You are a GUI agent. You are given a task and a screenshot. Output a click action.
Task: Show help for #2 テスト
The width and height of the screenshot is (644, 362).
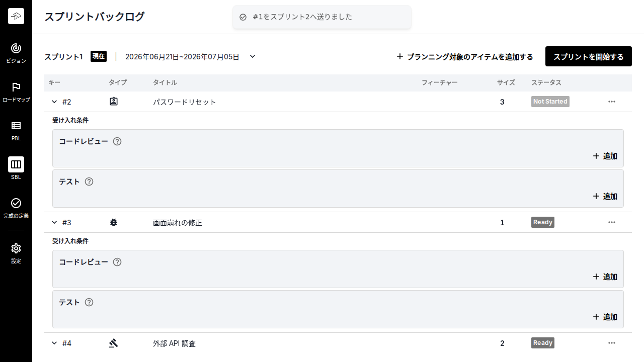89,182
